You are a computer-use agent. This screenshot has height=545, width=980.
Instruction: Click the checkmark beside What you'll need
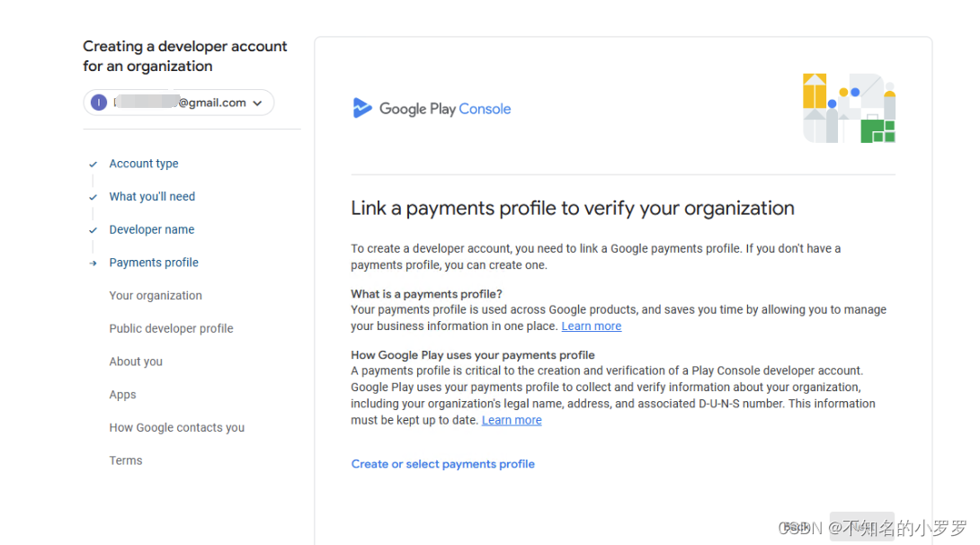pyautogui.click(x=94, y=198)
